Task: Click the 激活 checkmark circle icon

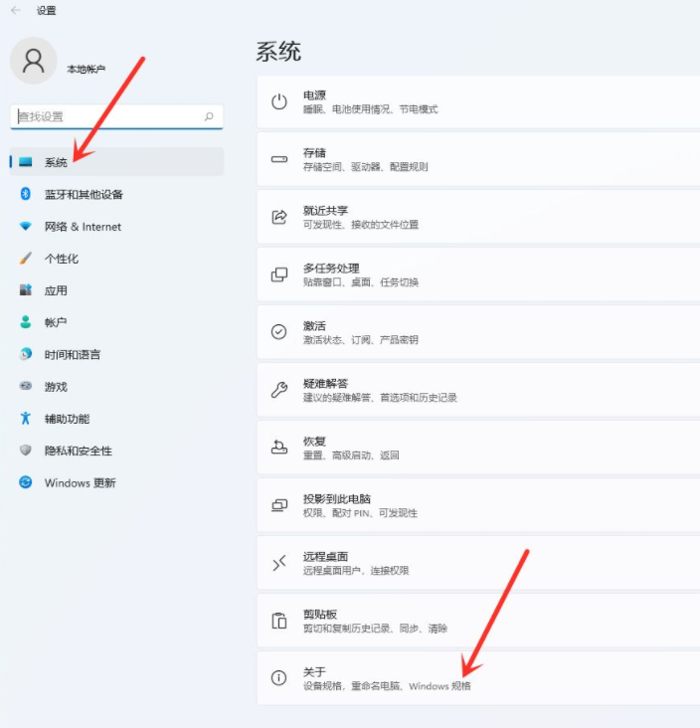Action: coord(279,332)
